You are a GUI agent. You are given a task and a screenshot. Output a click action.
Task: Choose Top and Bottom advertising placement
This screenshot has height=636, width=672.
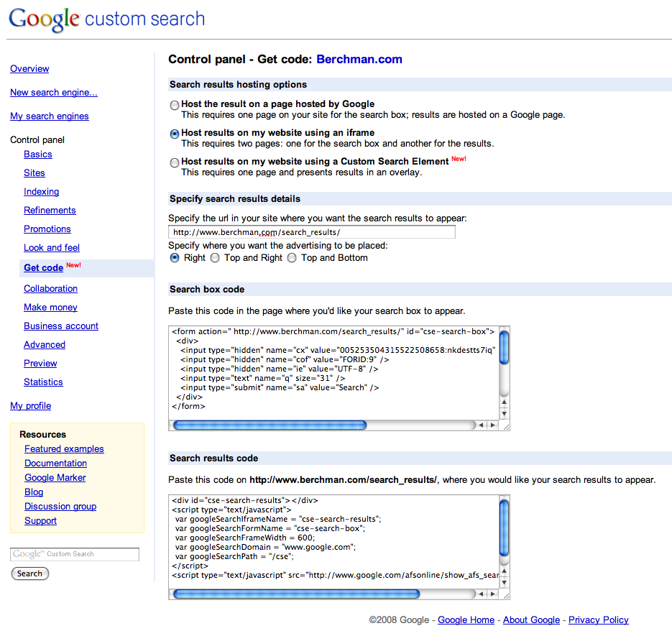point(292,257)
